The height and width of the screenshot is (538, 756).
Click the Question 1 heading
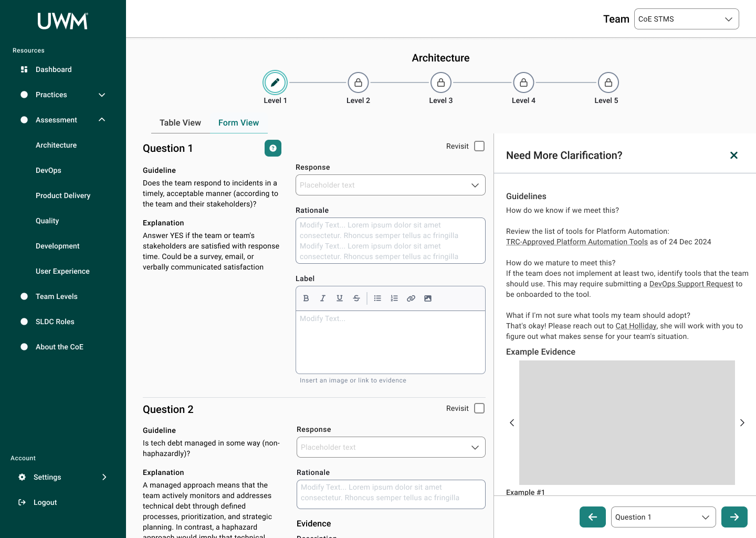pos(167,148)
